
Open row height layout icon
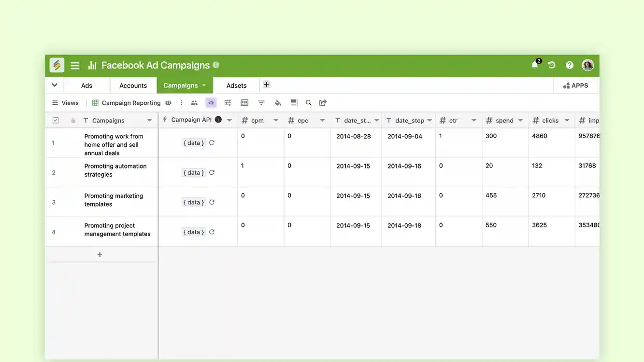[x=294, y=103]
